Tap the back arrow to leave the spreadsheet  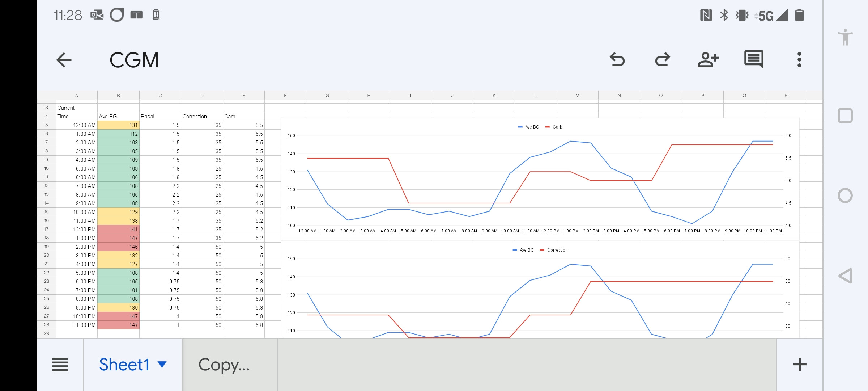pyautogui.click(x=64, y=60)
